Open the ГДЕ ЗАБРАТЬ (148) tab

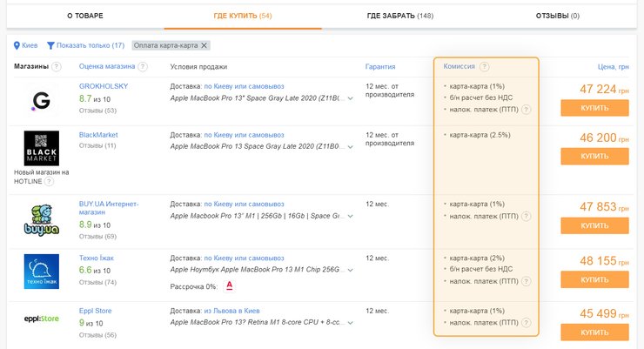(399, 16)
